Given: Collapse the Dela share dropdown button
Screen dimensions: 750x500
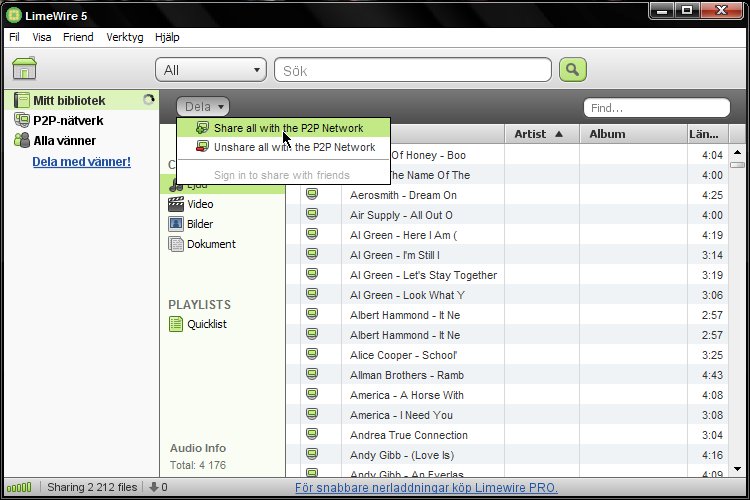Looking at the screenshot, I should tap(203, 107).
